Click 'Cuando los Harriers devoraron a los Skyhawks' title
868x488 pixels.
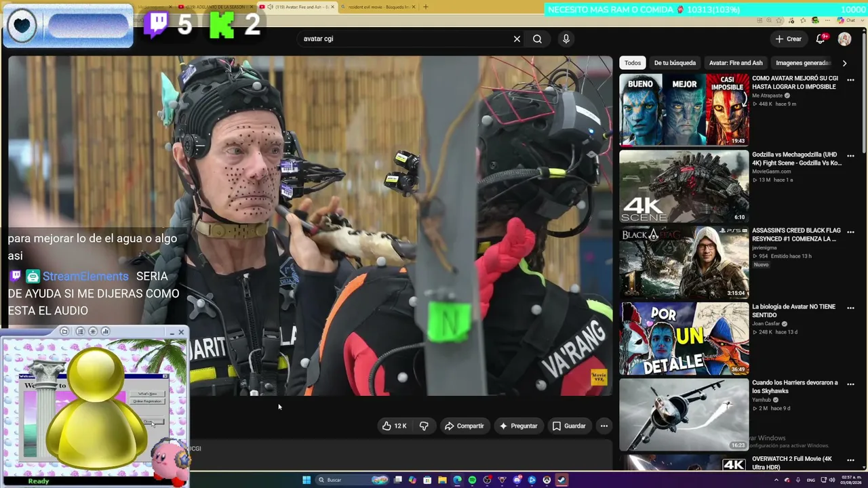coord(795,387)
